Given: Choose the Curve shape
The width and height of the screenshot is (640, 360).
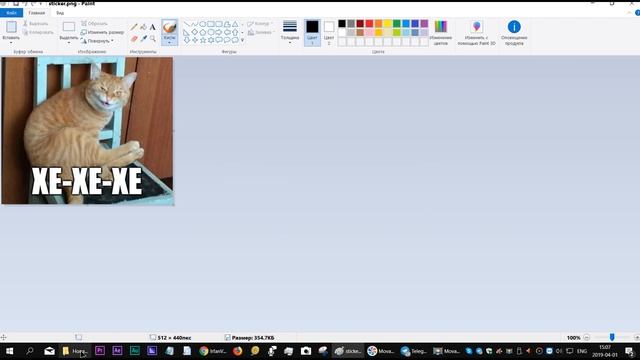Looking at the screenshot, I should [195, 24].
